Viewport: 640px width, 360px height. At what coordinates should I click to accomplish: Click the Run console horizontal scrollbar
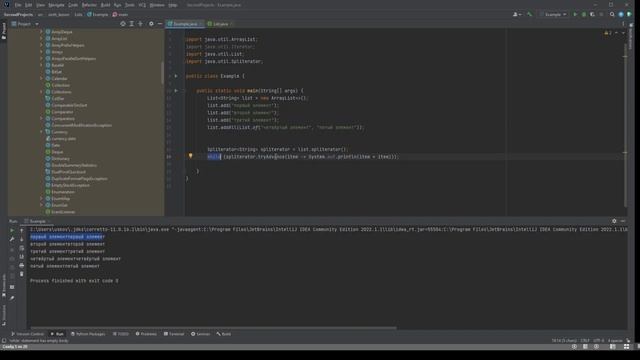213,328
